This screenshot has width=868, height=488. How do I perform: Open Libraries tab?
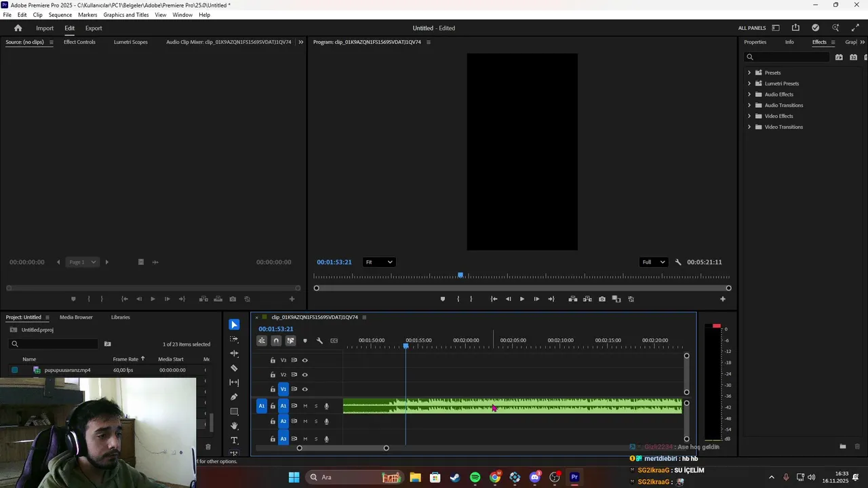pos(121,317)
